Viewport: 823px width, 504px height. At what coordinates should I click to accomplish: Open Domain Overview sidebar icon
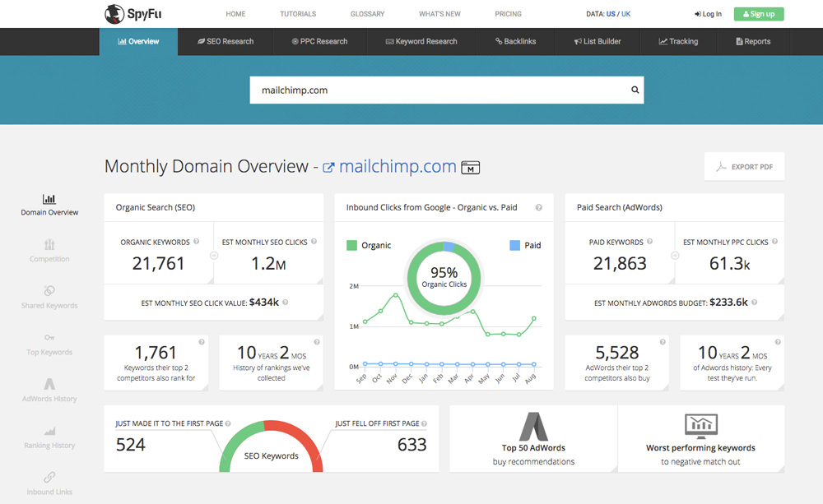[49, 199]
